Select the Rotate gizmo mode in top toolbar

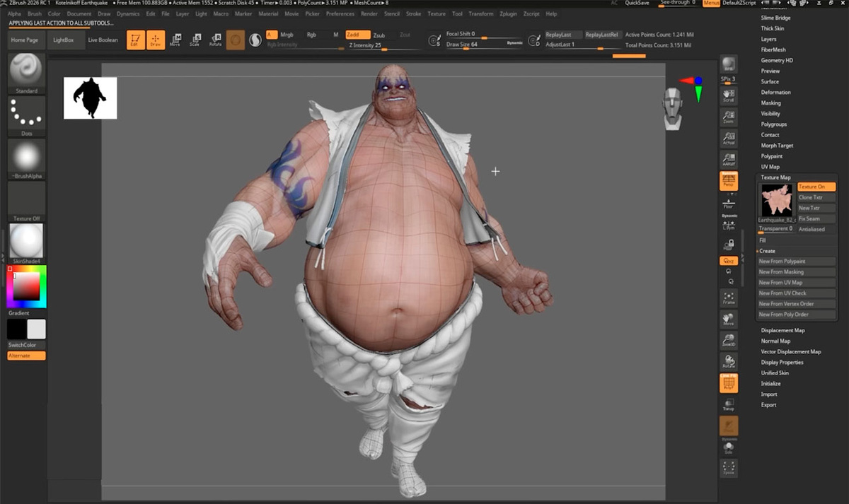[215, 40]
